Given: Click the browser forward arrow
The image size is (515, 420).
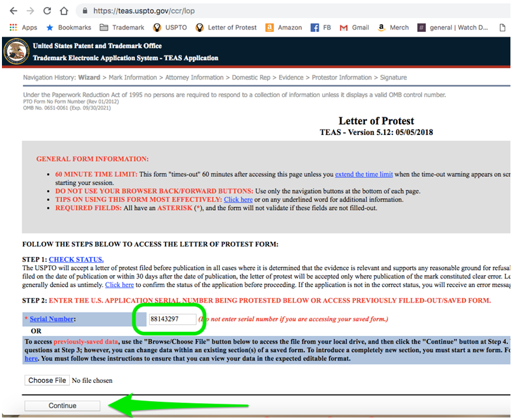Looking at the screenshot, I should 30,11.
